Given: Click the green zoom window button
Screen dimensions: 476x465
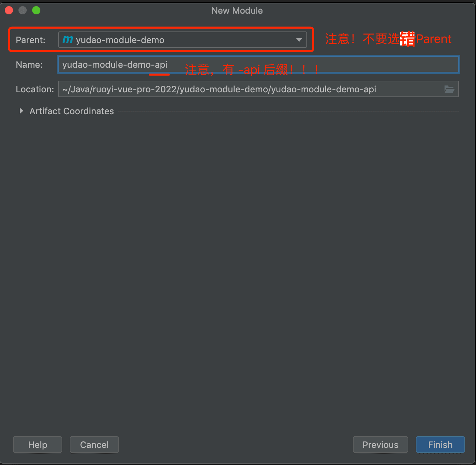Looking at the screenshot, I should (x=36, y=11).
